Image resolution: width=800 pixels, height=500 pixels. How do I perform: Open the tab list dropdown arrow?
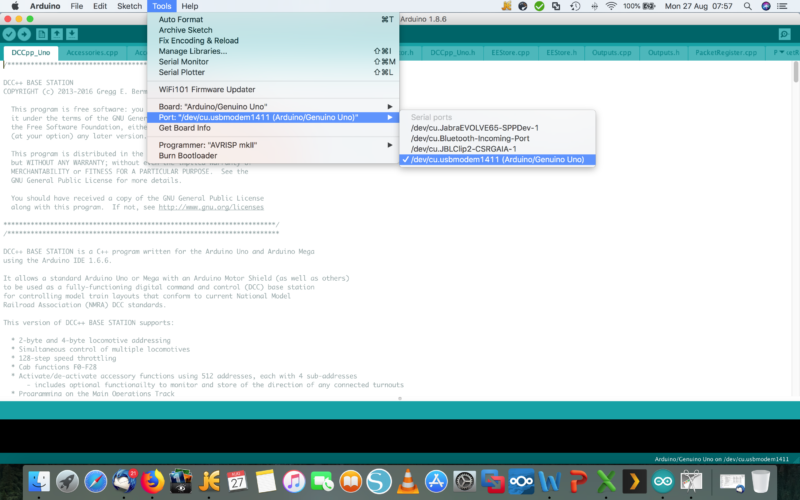[x=782, y=53]
